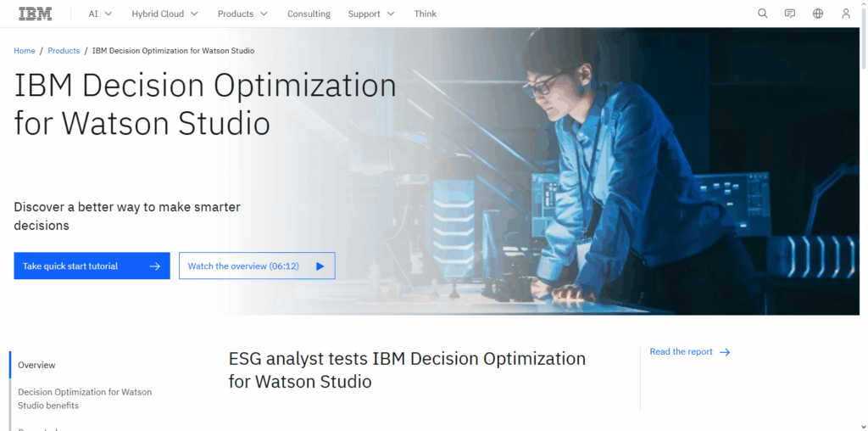Click the main IBM Decision Optimization title
868x431 pixels.
click(x=205, y=104)
